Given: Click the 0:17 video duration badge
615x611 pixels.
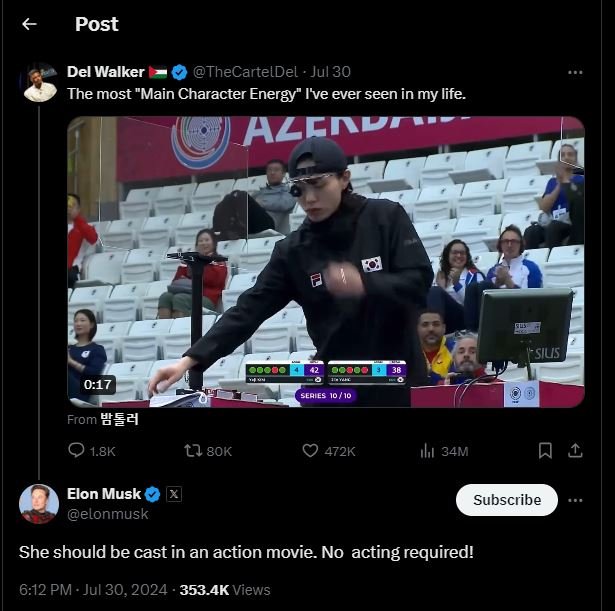Looking at the screenshot, I should [98, 384].
